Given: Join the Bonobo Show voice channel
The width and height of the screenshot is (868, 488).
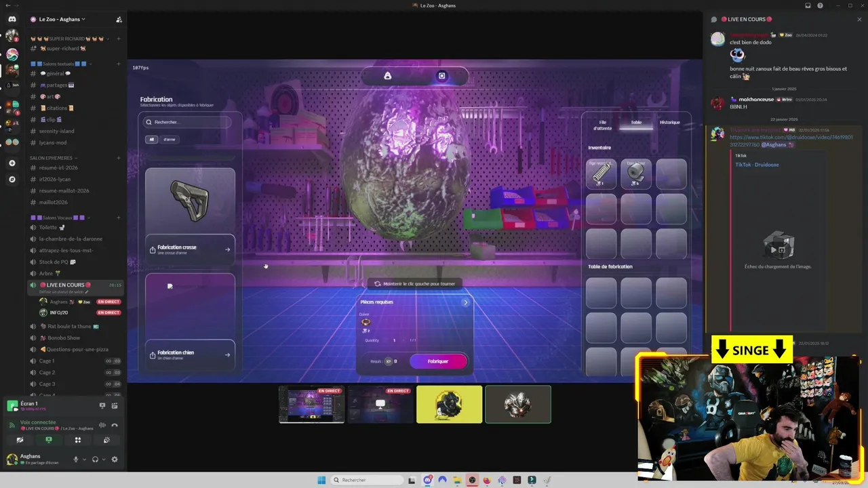Looking at the screenshot, I should 75,338.
